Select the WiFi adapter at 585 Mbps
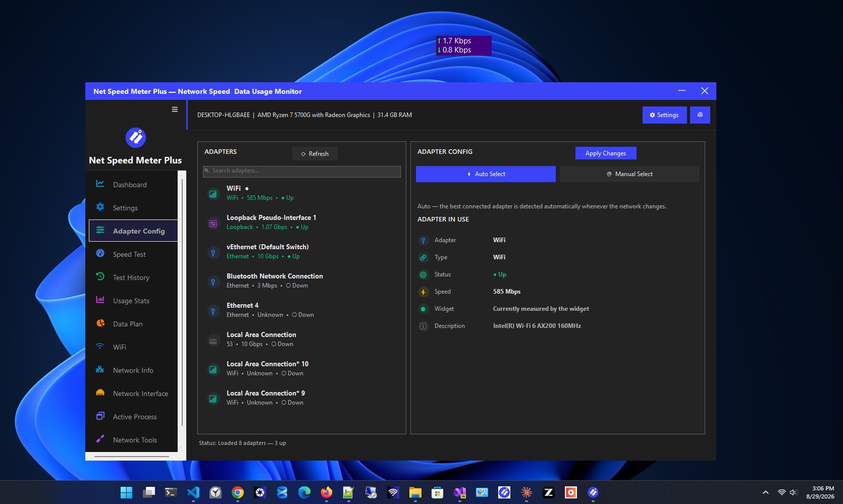The width and height of the screenshot is (843, 504). [x=302, y=193]
